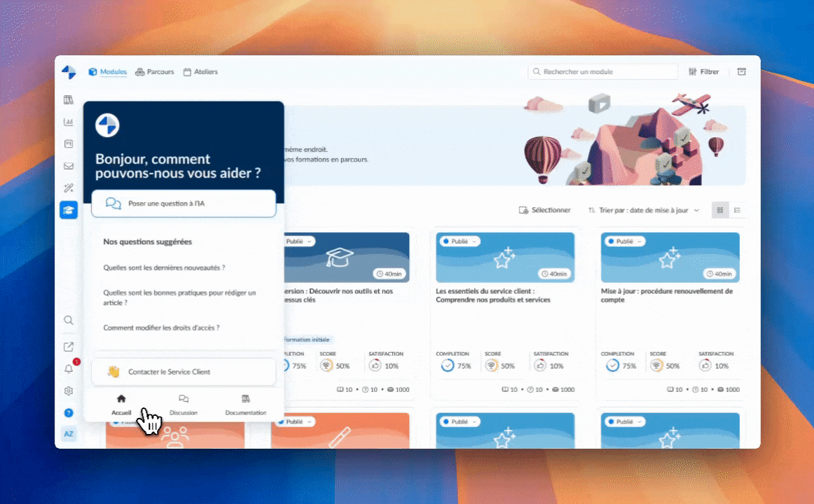The height and width of the screenshot is (504, 814).
Task: Click the Rechercher un module search field
Action: (x=602, y=71)
